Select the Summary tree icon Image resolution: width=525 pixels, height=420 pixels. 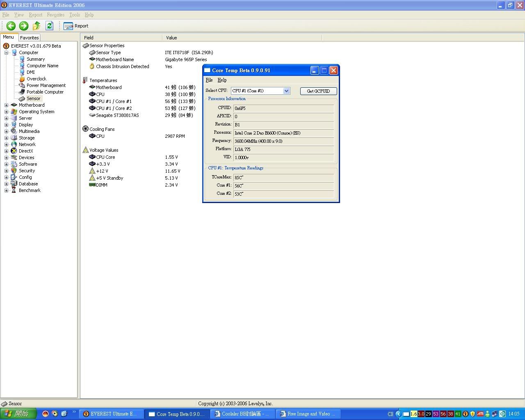[22, 59]
